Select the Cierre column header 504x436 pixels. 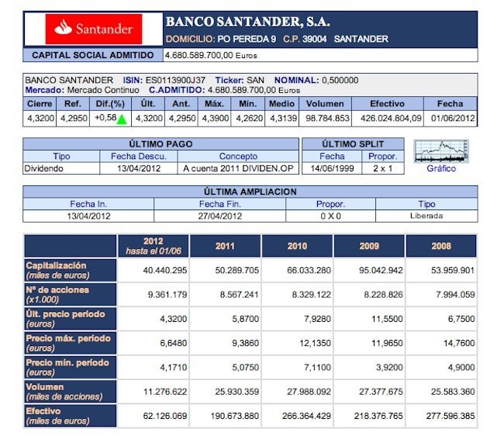40,104
